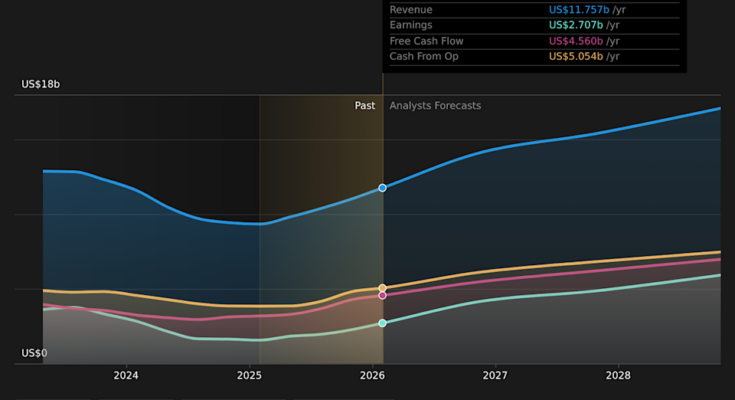Click the 2026 x-axis label
Viewport: 735px width, 400px height.
point(372,376)
